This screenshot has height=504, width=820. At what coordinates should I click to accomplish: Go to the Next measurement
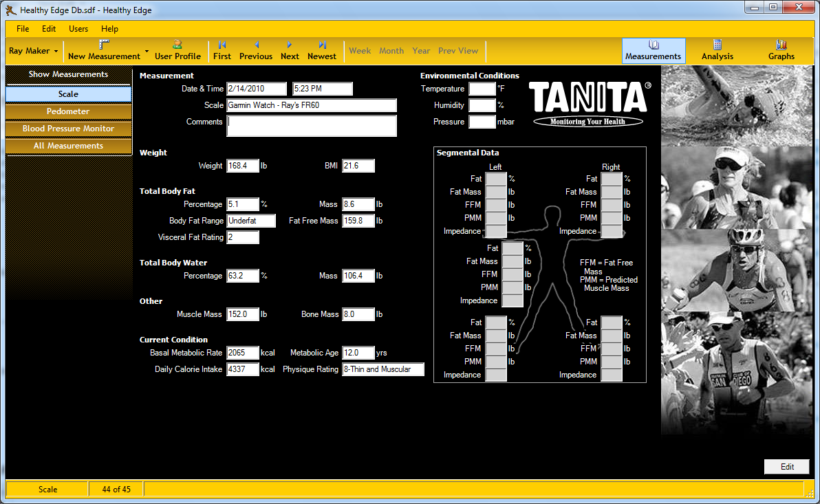(290, 51)
